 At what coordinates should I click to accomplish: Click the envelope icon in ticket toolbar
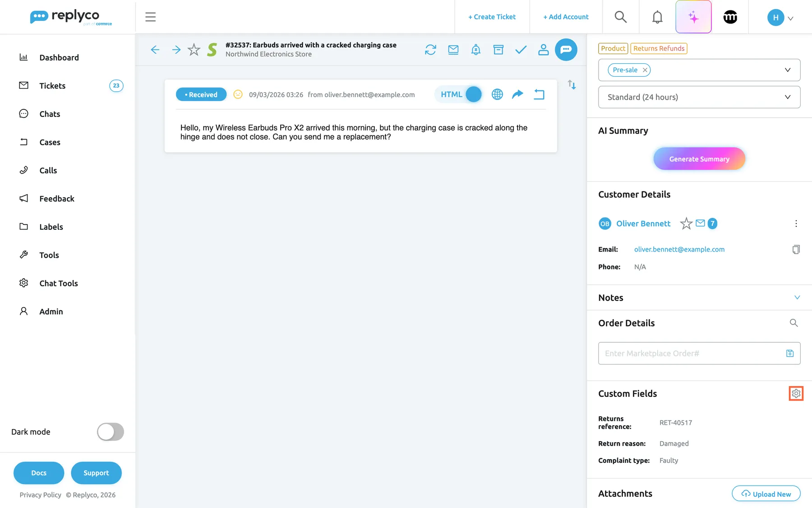453,50
